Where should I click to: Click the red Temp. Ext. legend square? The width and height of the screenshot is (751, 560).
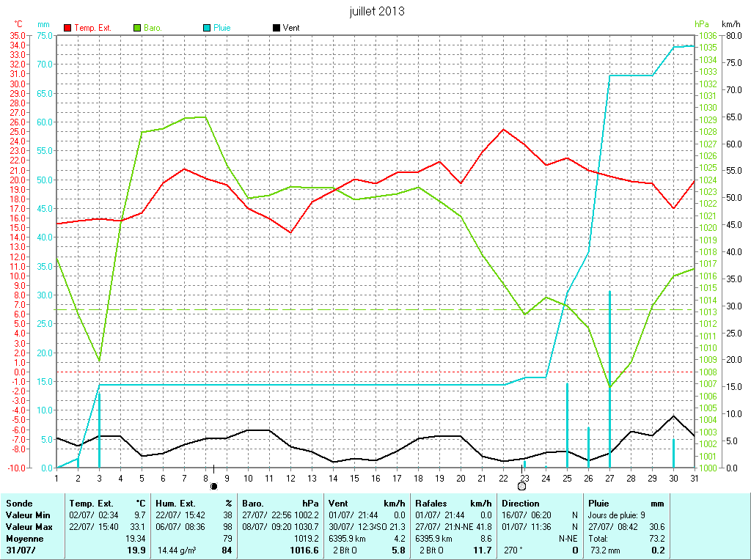pos(67,28)
